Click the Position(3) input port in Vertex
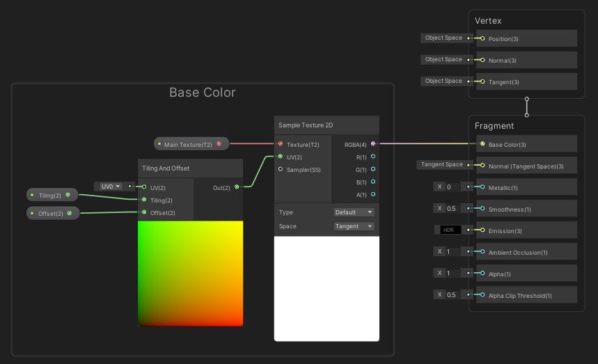Image resolution: width=598 pixels, height=364 pixels. pyautogui.click(x=482, y=38)
